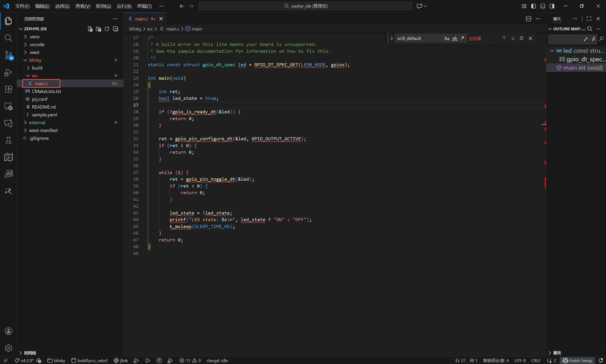Click CRLF line ending selector
The height and width of the screenshot is (364, 606).
(536, 360)
